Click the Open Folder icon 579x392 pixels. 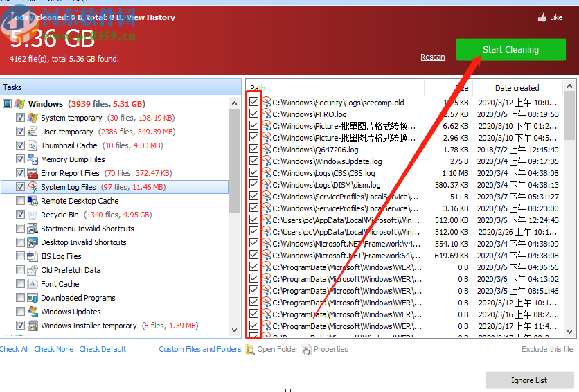point(250,349)
